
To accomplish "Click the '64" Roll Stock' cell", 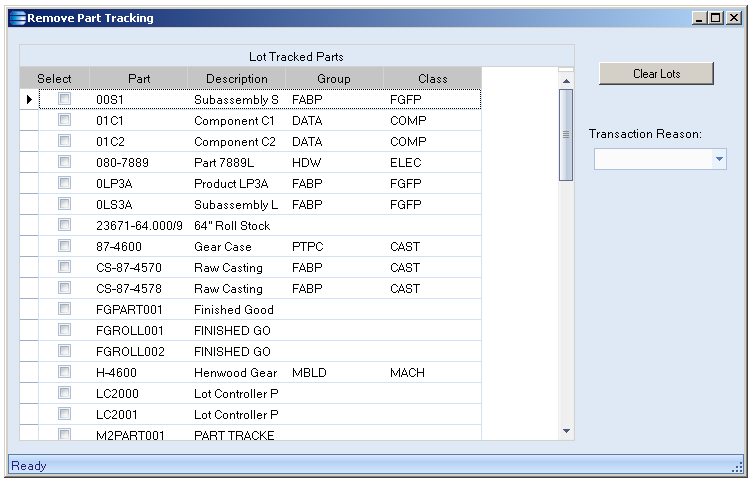I will 237,226.
